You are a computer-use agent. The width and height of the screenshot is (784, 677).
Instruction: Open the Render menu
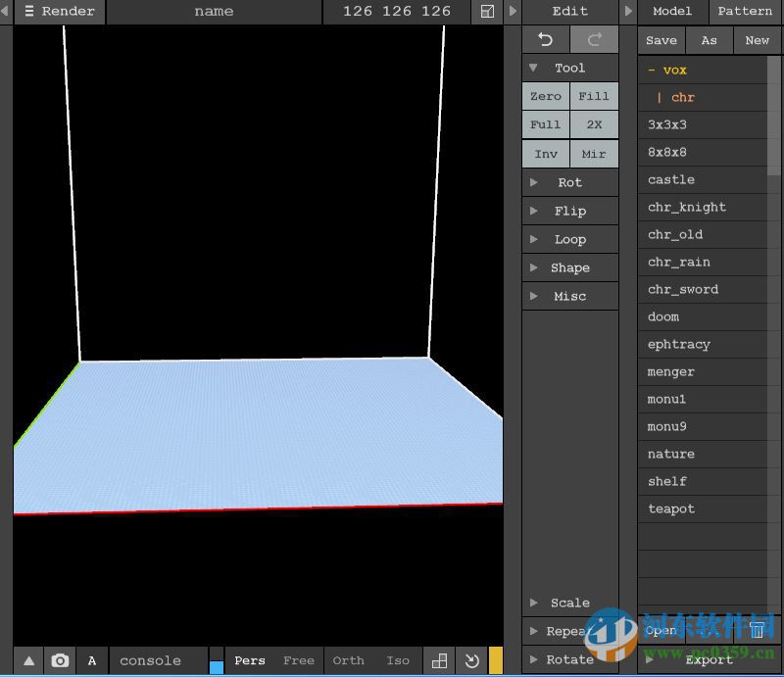pos(59,12)
